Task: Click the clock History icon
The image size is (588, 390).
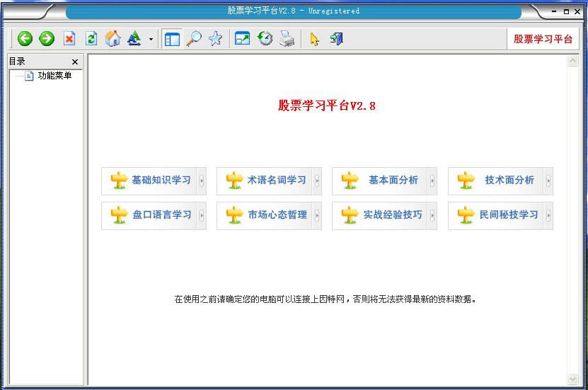Action: pyautogui.click(x=265, y=39)
